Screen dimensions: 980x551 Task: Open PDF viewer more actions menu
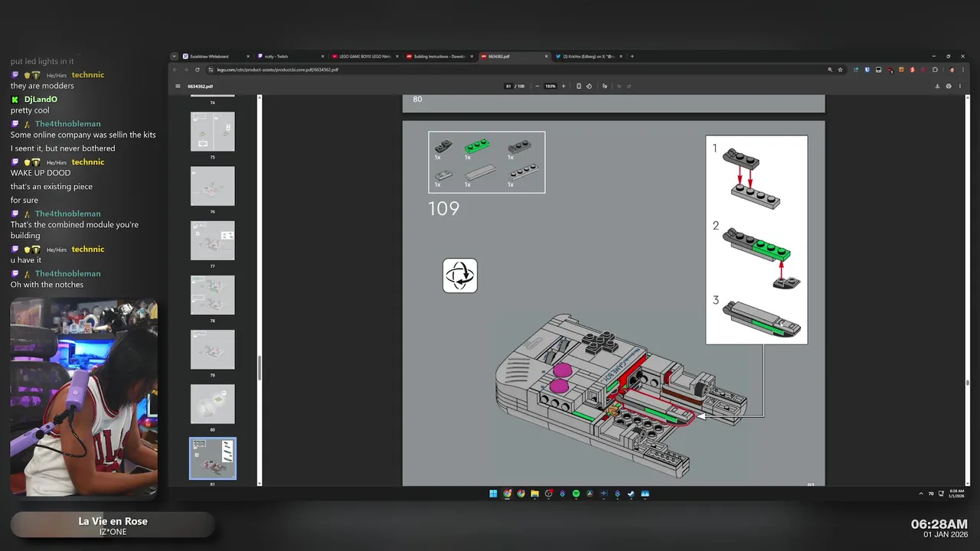[x=960, y=86]
